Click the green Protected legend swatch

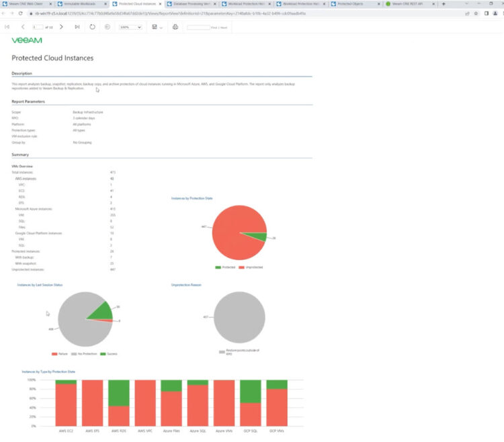point(218,267)
